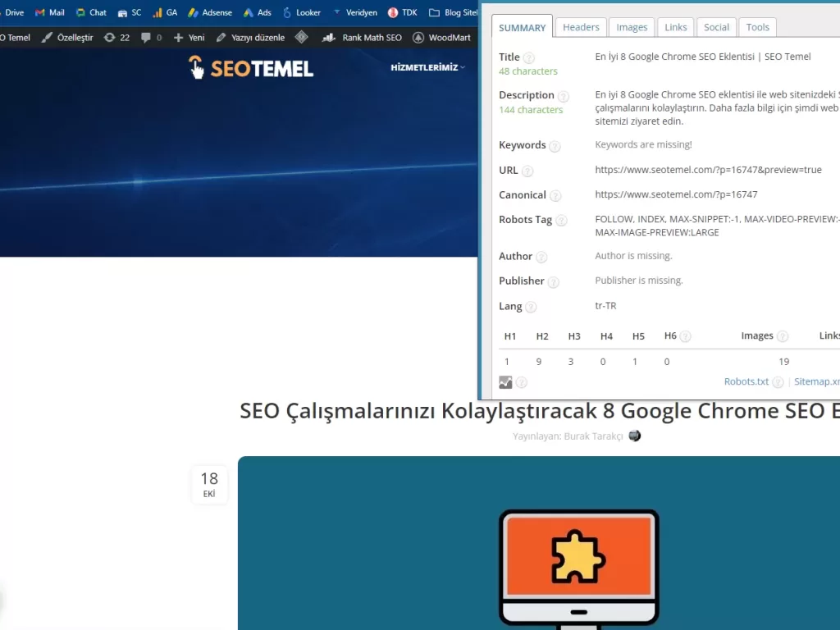
Task: Click author link Burak Tarakçı
Action: [593, 436]
